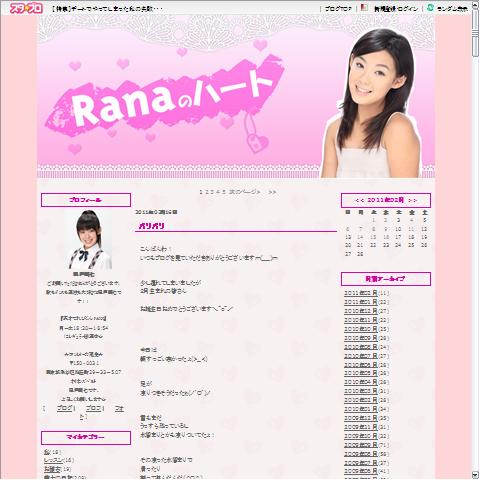Open the 2009年09月 archive link

click(361, 445)
